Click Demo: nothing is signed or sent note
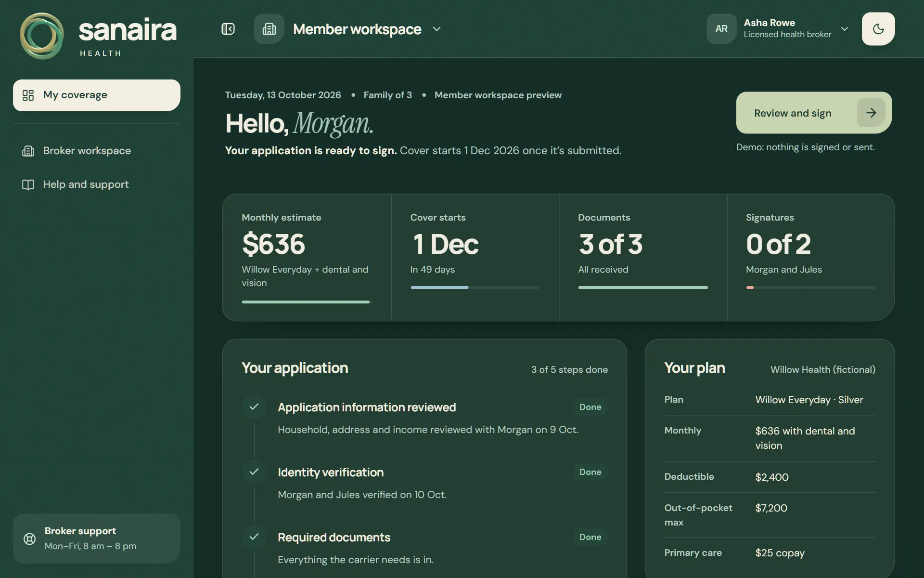The width and height of the screenshot is (924, 578). [x=806, y=147]
